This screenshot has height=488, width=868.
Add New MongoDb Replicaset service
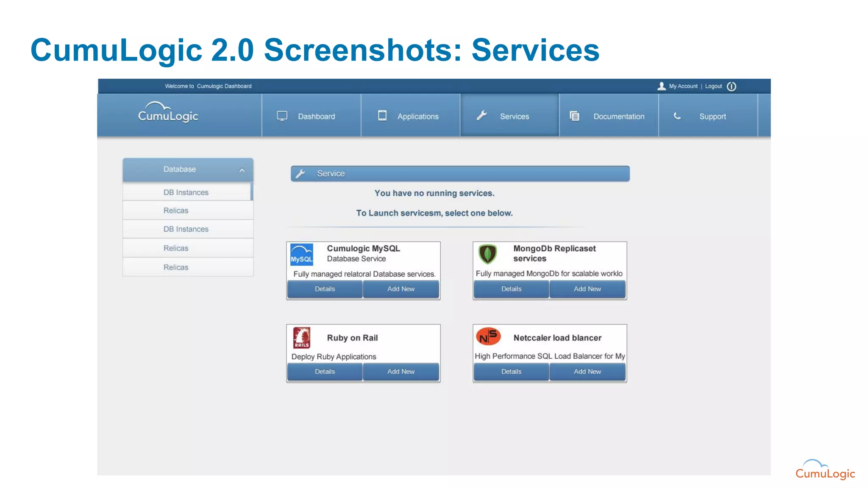(x=587, y=289)
